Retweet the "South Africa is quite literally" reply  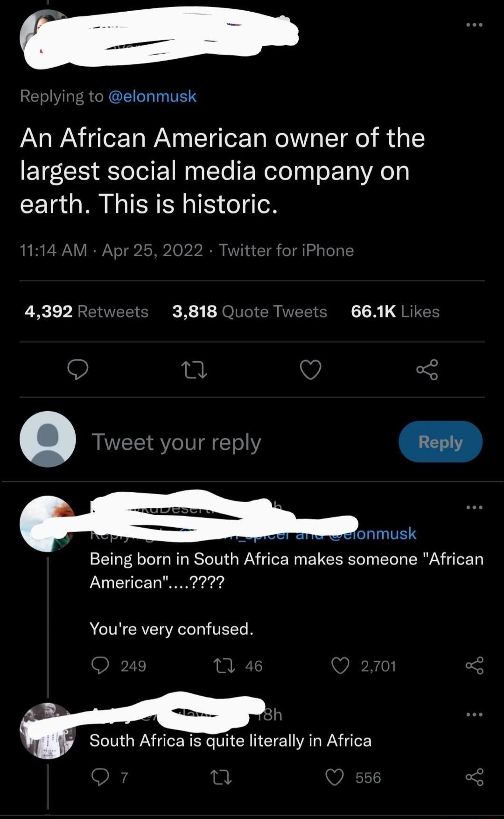coord(221,777)
